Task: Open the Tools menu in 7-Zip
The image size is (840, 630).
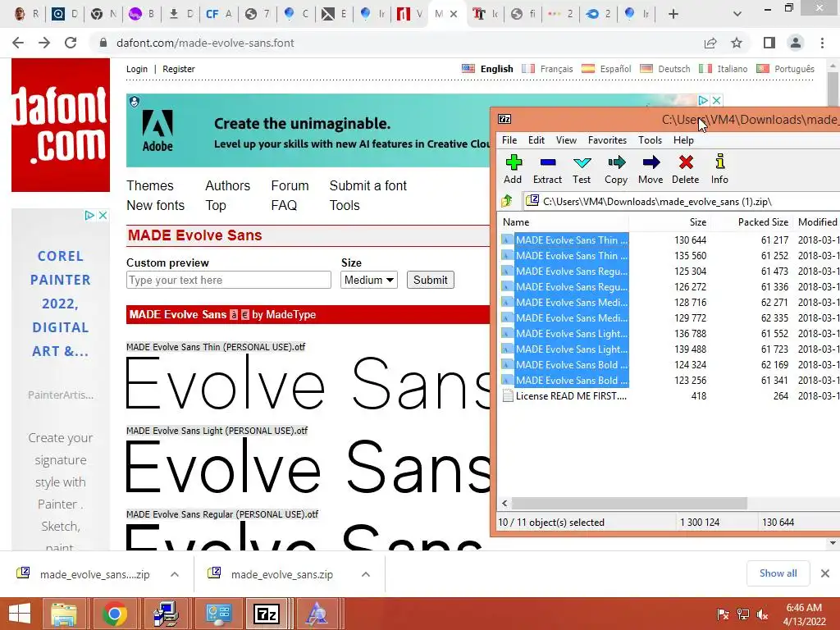Action: click(651, 139)
